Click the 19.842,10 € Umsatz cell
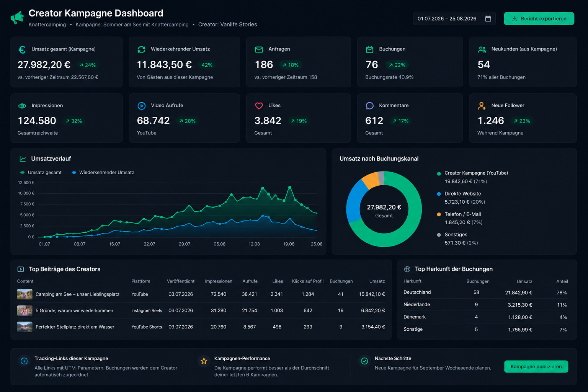This screenshot has width=588, height=392. tap(372, 294)
